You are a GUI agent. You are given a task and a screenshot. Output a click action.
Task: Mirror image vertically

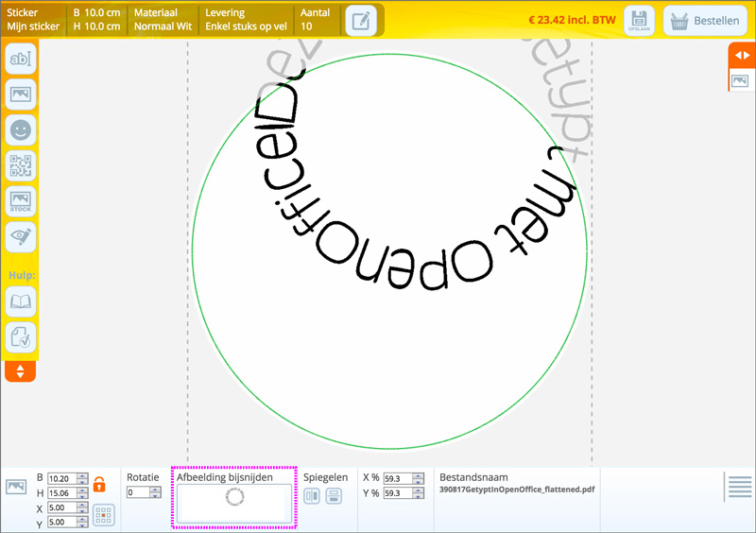click(x=334, y=496)
